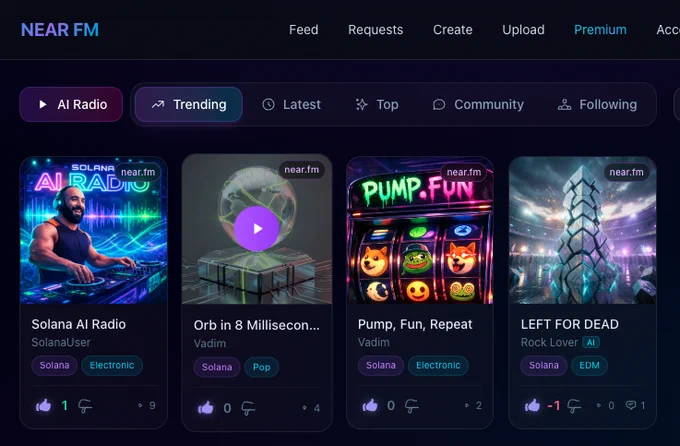The width and height of the screenshot is (680, 446).
Task: Open the Solana AI Radio cover art
Action: (x=94, y=230)
